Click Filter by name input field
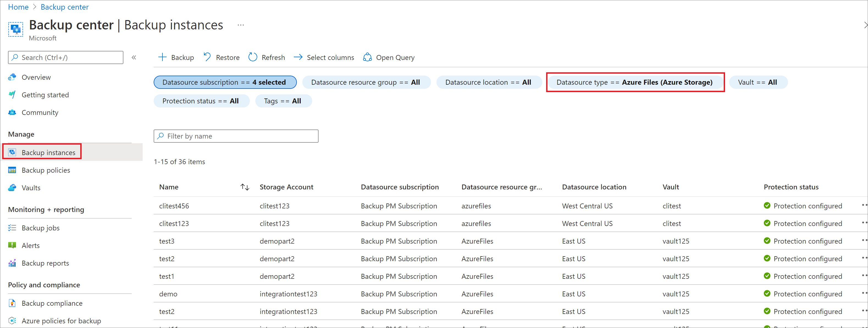 click(x=236, y=136)
